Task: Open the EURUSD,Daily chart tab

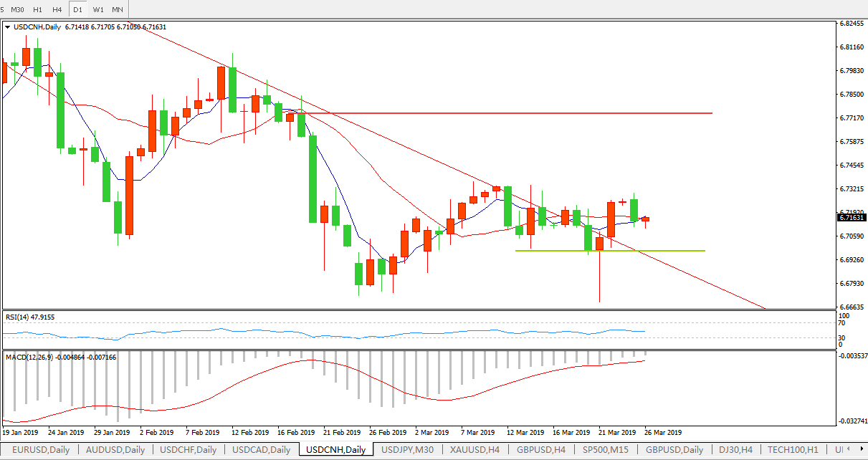Action: [40, 450]
